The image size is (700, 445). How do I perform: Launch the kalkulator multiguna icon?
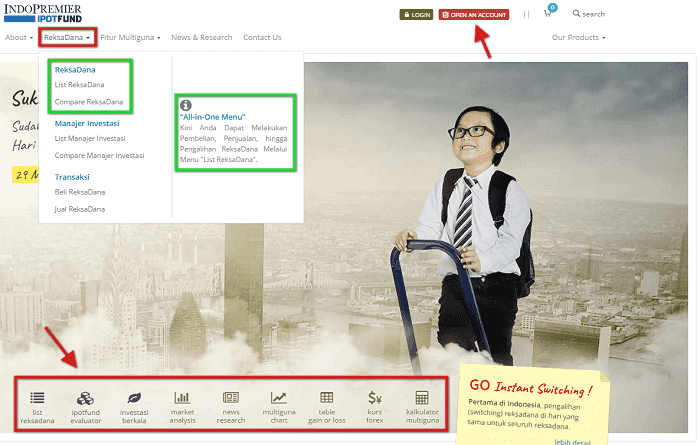pos(422,398)
